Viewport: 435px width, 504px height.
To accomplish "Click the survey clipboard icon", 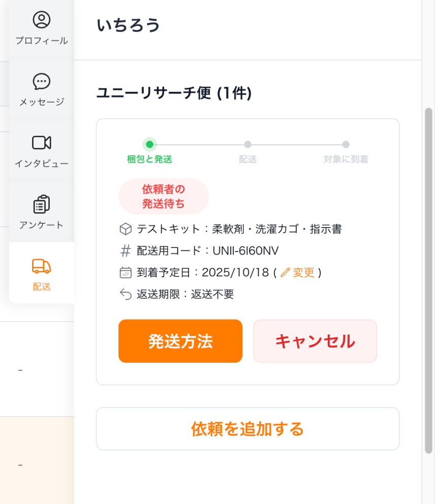I will (x=42, y=204).
